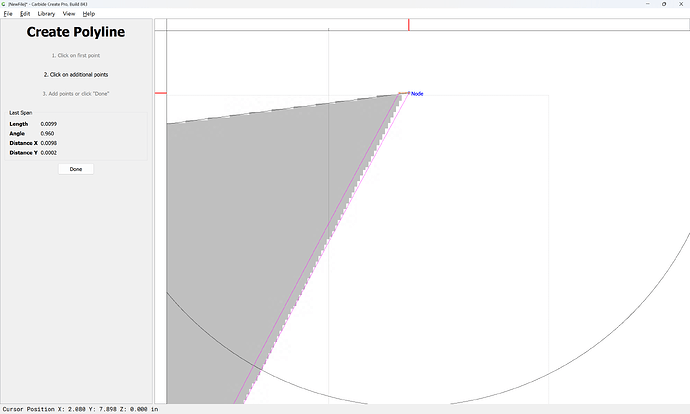Screen dimensions: 690x414
Task: Open the Help menu
Action: 89,14
